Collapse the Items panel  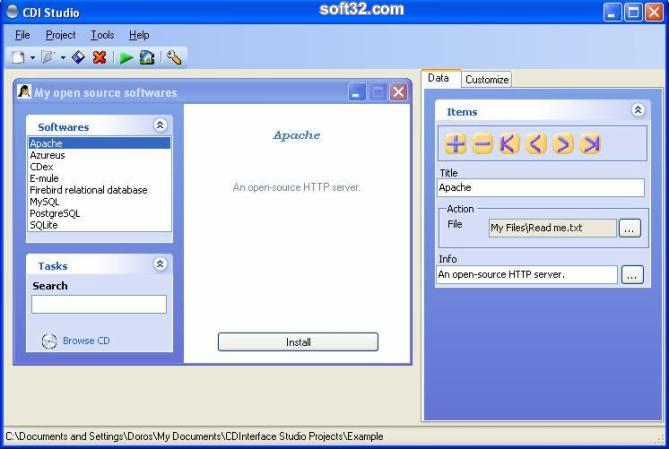click(638, 111)
